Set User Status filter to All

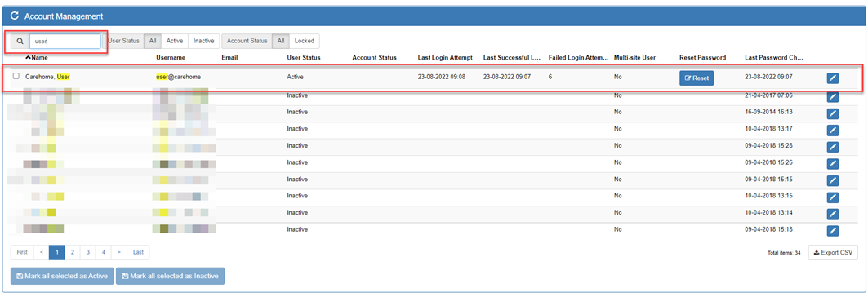pyautogui.click(x=153, y=41)
